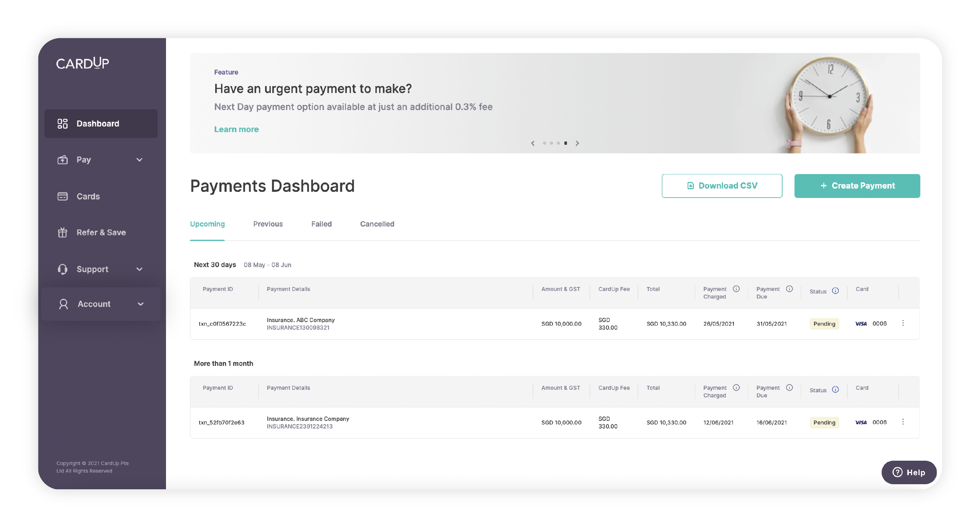Click the Status info icon in the first table

pyautogui.click(x=835, y=291)
